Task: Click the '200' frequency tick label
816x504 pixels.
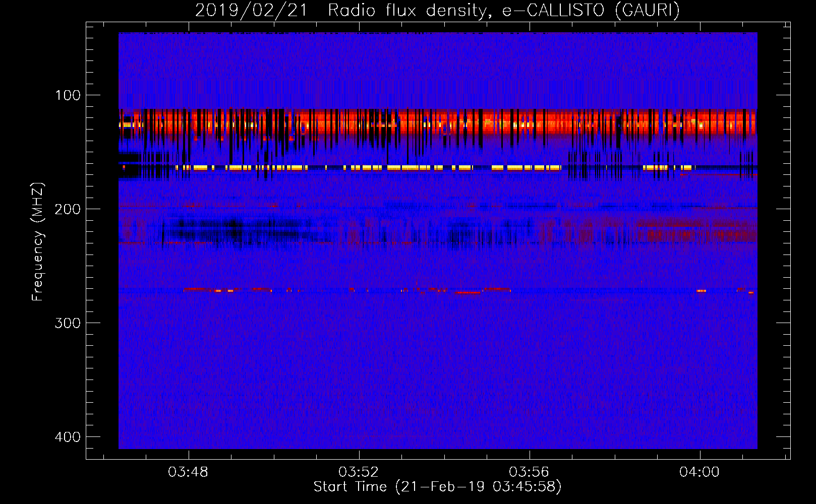Action: (68, 209)
